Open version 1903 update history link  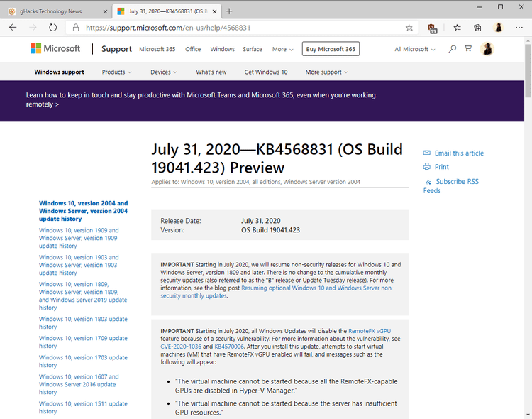coord(79,265)
